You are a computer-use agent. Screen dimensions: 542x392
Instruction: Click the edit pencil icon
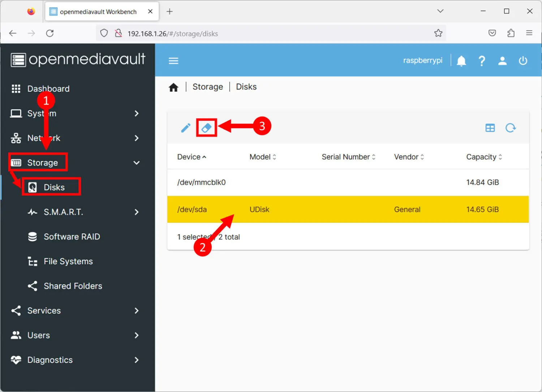pyautogui.click(x=186, y=128)
